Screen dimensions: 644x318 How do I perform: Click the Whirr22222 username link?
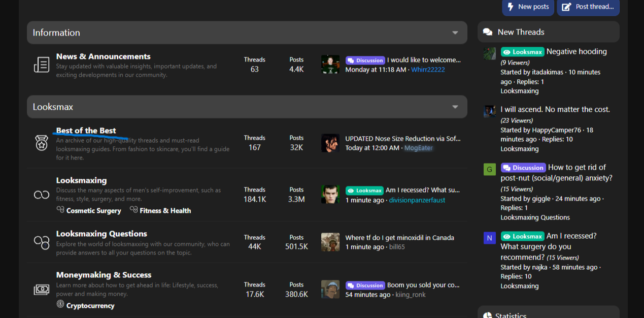click(x=428, y=70)
